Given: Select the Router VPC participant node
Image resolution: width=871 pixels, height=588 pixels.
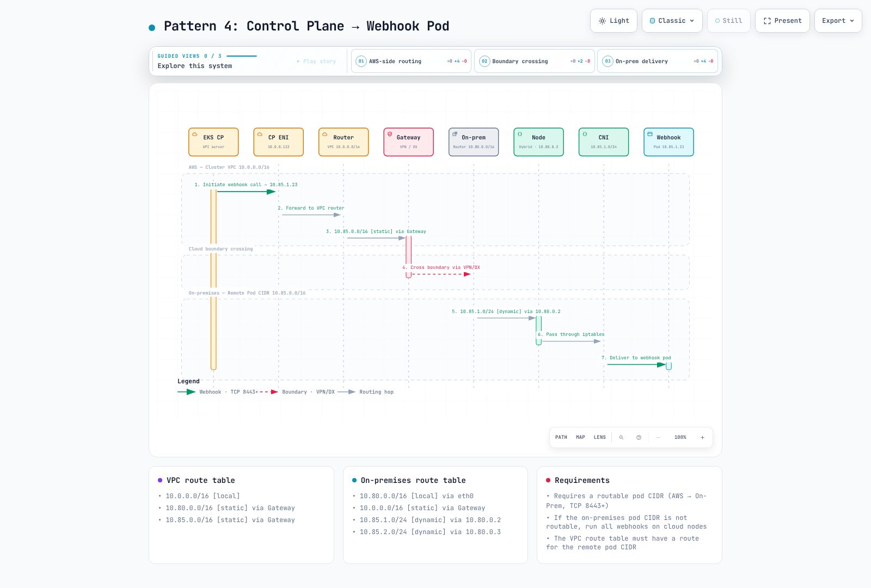Looking at the screenshot, I should tap(344, 142).
